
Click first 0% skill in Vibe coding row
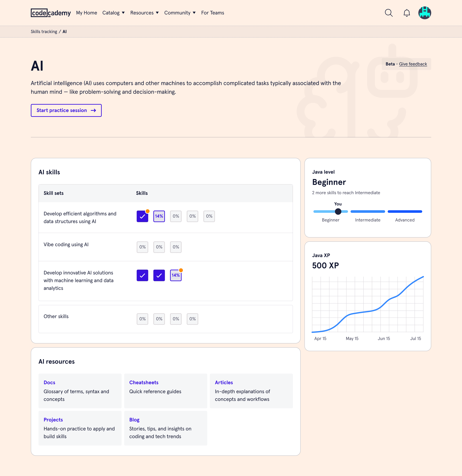[142, 247]
